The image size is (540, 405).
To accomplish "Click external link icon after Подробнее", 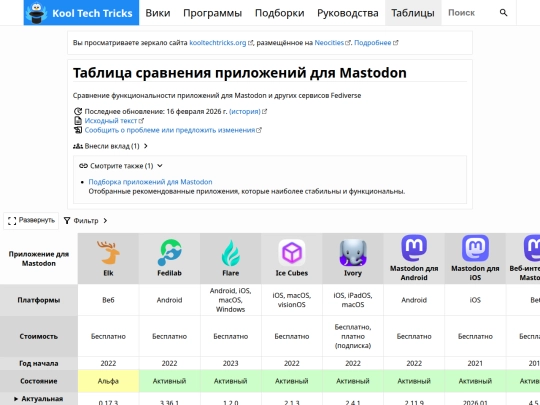I will coord(396,43).
